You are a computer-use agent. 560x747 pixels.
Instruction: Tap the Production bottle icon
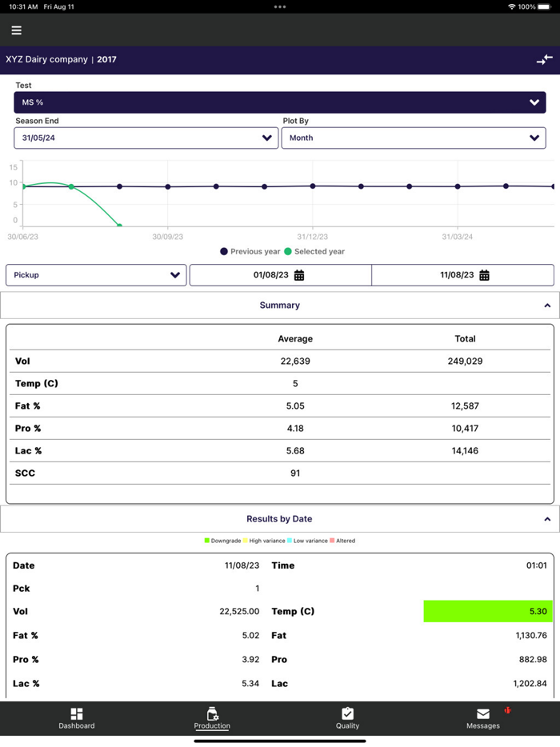coord(213,713)
